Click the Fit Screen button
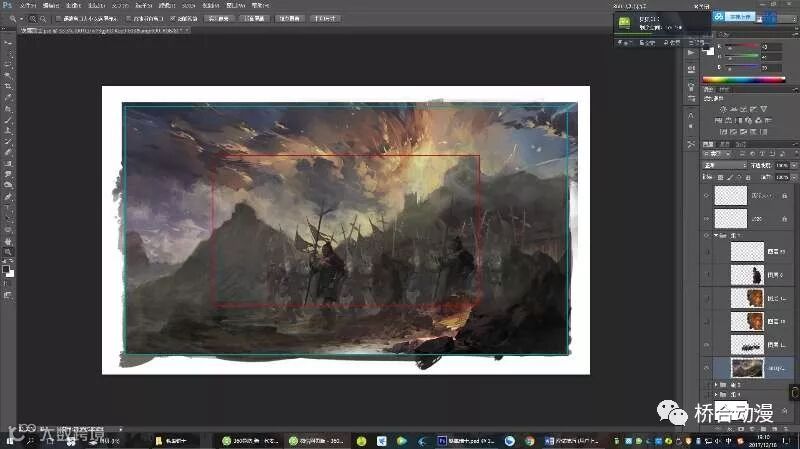Image resolution: width=800 pixels, height=449 pixels. coord(254,19)
